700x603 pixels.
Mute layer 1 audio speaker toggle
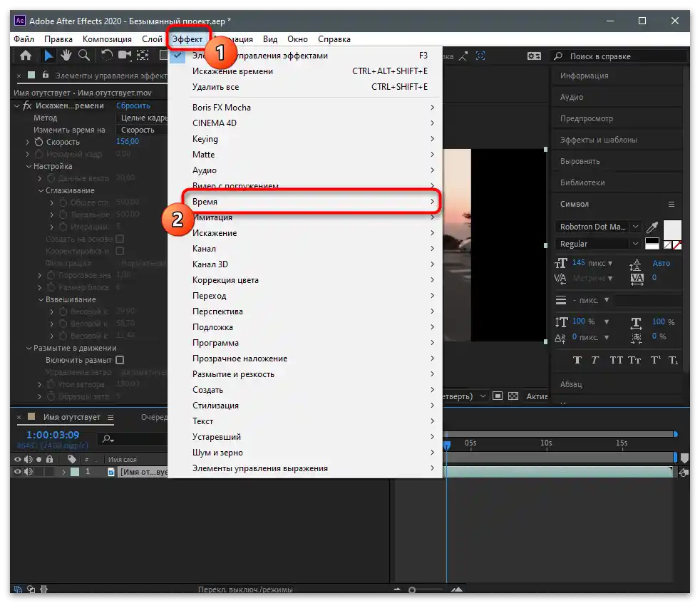coord(29,471)
